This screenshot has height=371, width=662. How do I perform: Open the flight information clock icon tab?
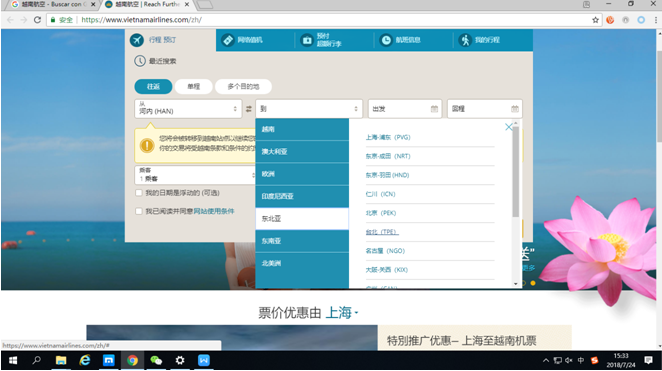coord(386,40)
